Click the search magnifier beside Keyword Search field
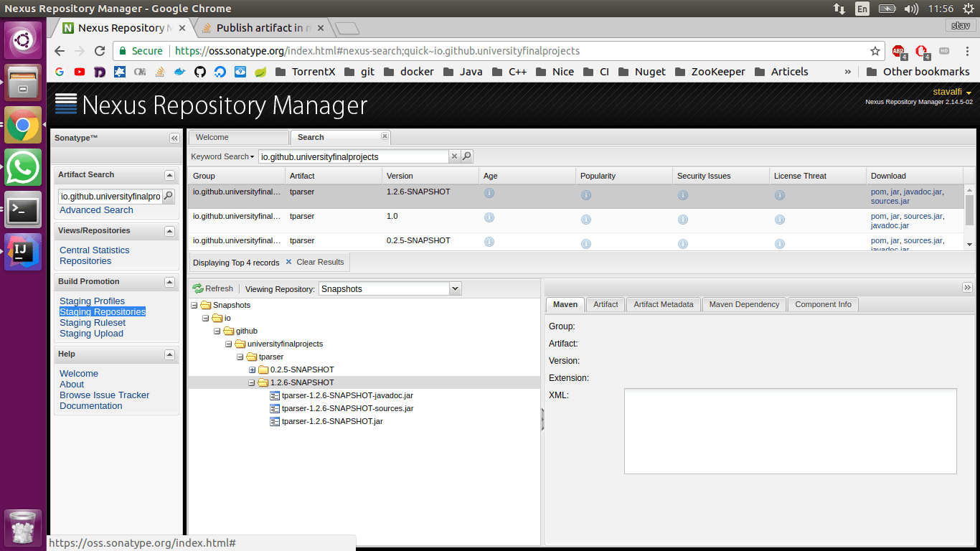 click(x=466, y=156)
